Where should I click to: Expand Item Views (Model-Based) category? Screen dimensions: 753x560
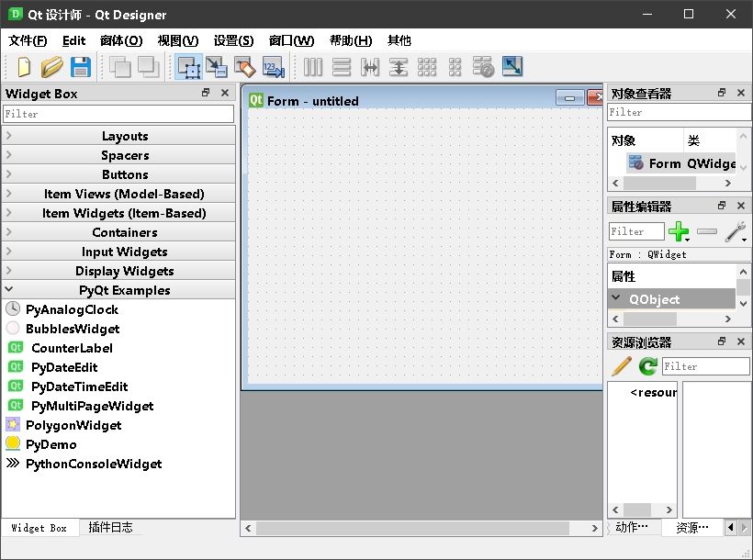coord(118,194)
